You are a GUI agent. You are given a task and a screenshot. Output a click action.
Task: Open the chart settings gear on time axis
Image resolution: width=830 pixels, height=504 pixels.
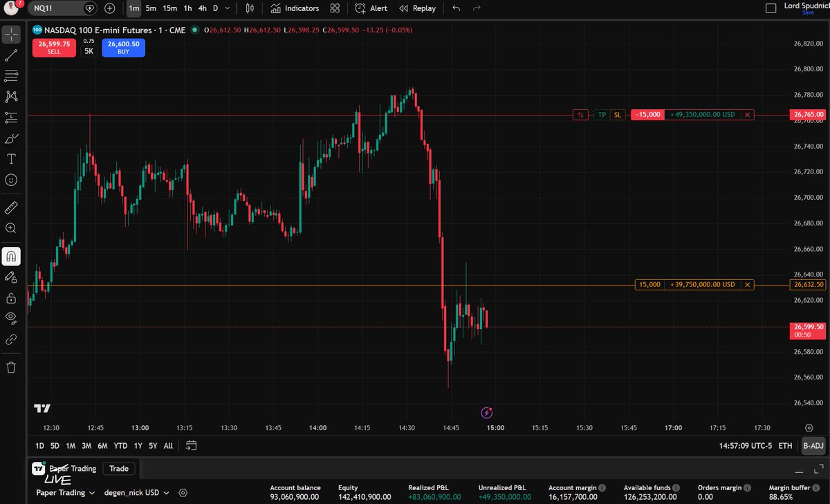coord(809,428)
